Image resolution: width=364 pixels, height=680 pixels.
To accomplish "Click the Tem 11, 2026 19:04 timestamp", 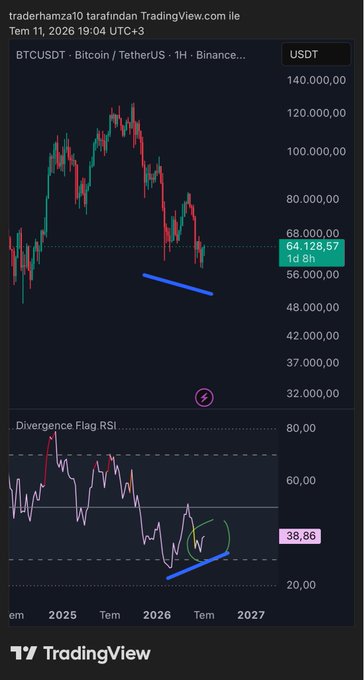I will [77, 31].
